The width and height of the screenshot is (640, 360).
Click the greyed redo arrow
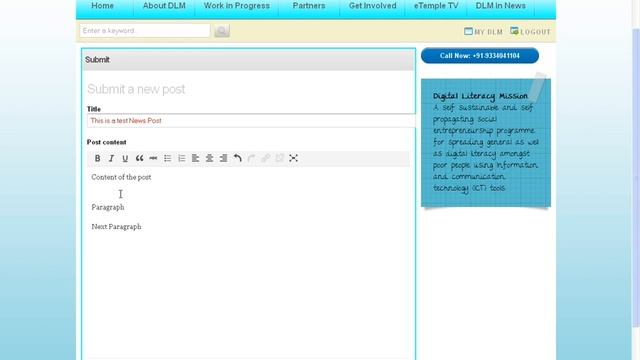tap(251, 158)
